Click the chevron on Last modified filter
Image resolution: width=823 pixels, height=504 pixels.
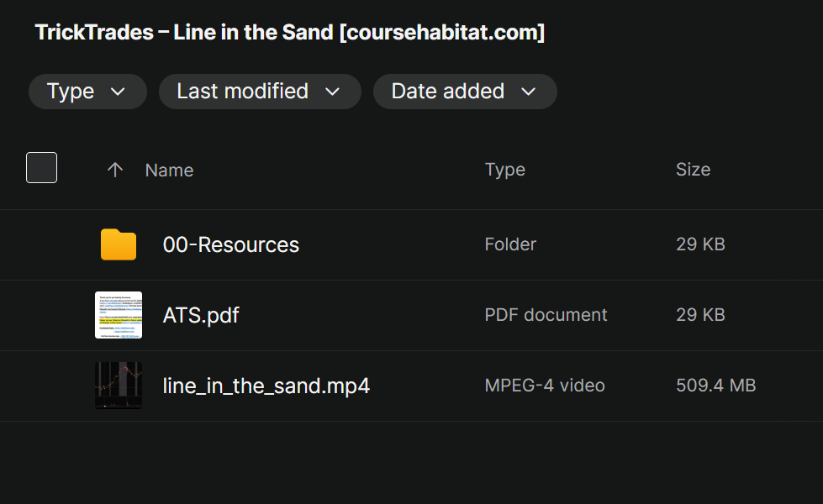(x=332, y=92)
